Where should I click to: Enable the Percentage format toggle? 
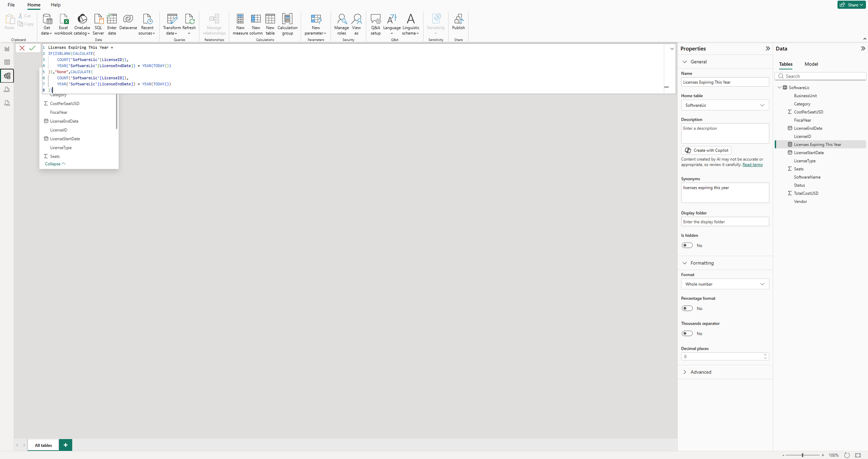[687, 308]
